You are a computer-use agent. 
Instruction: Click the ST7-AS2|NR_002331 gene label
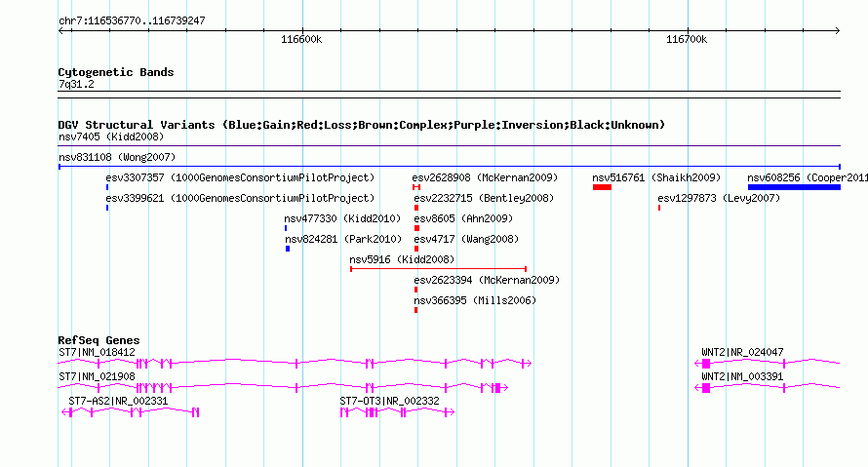click(118, 401)
